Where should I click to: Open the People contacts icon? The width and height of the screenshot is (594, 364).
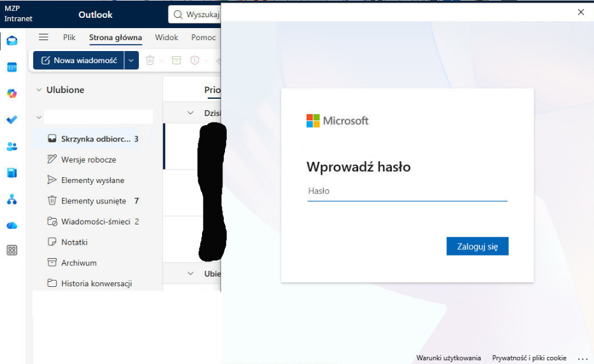click(11, 147)
